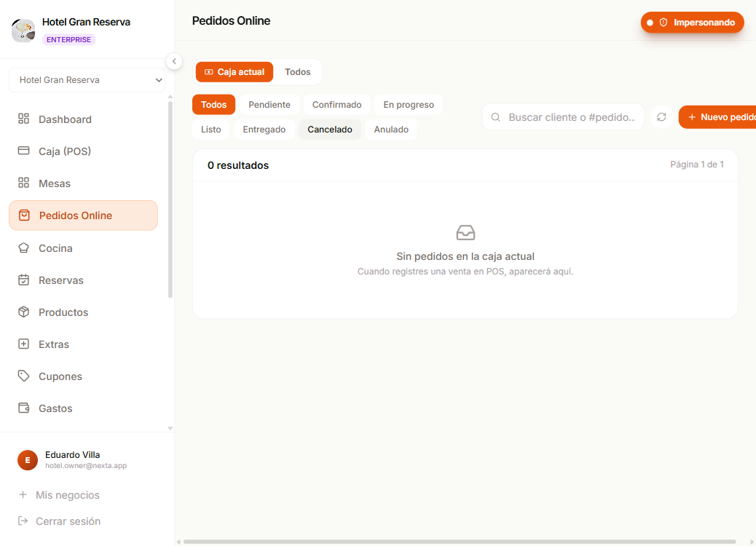
Task: Click the Impersonando button
Action: coord(693,22)
